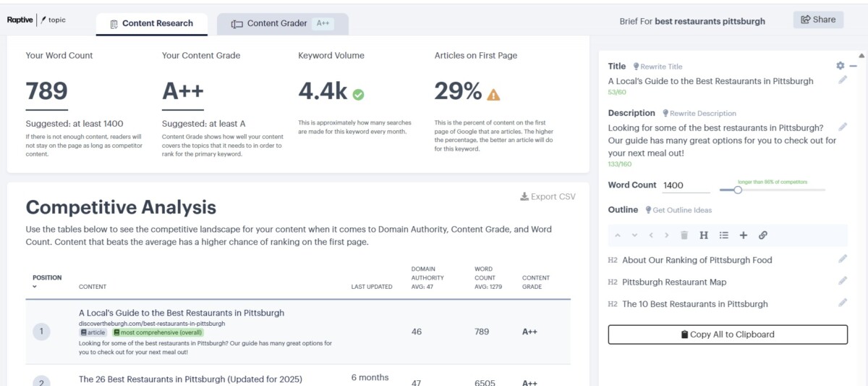
Task: Click the link icon in outline toolbar
Action: click(762, 235)
